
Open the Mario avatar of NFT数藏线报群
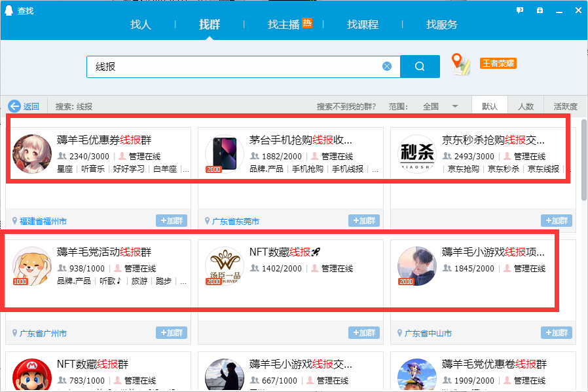tap(32, 375)
